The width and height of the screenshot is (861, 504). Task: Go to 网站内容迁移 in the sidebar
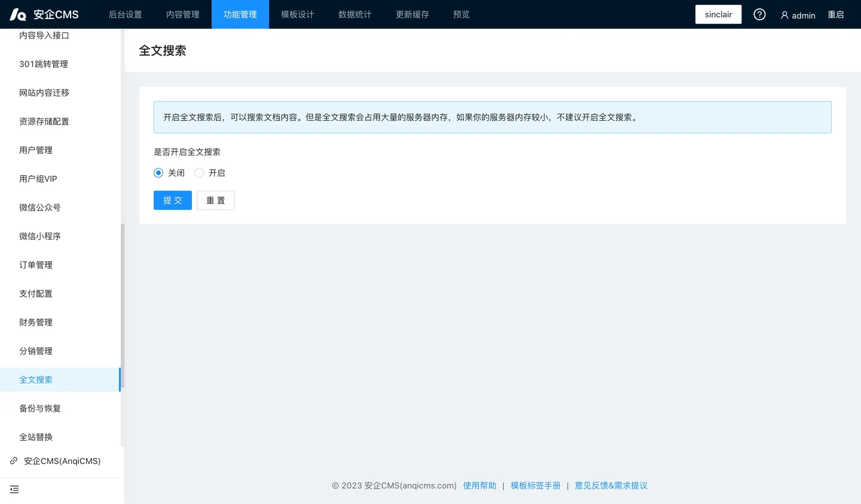coord(60,93)
